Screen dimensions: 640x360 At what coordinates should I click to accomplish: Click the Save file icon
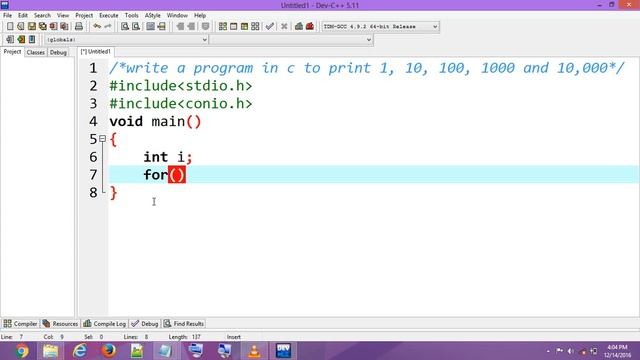click(32, 27)
